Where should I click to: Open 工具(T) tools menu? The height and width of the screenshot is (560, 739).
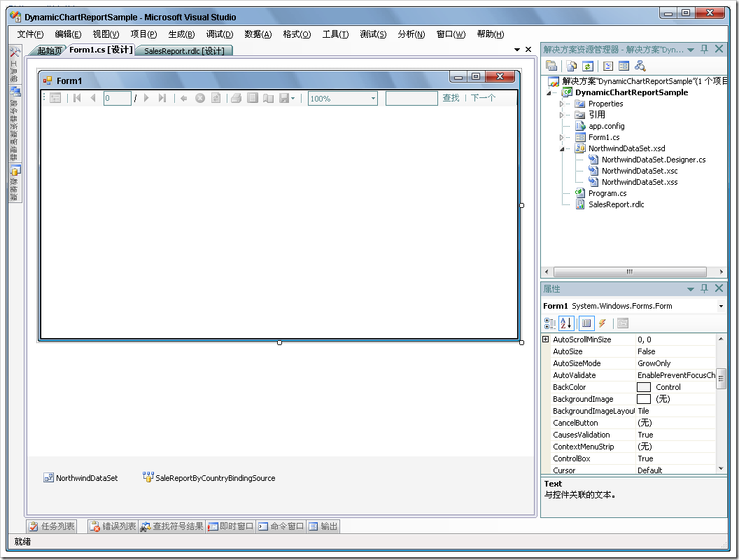coord(336,34)
